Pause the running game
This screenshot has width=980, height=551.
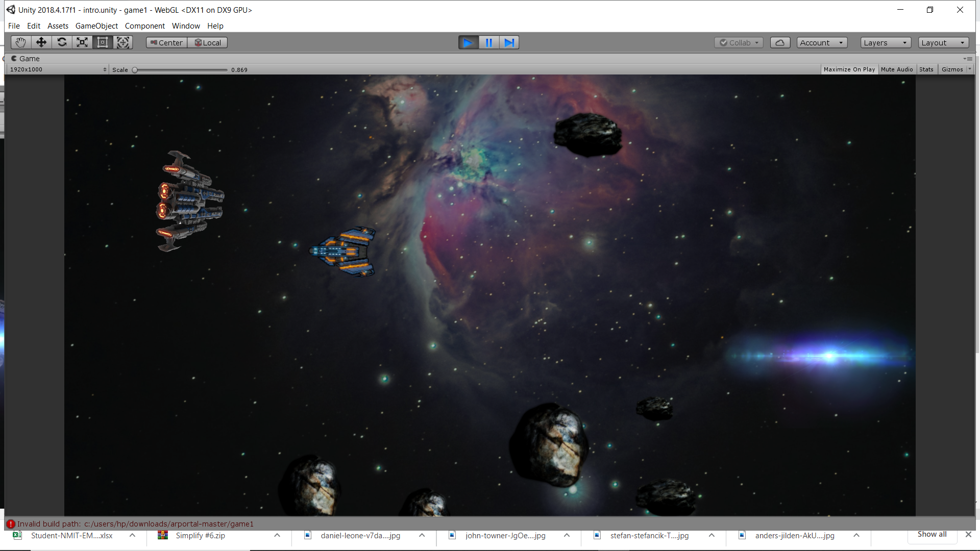(488, 42)
